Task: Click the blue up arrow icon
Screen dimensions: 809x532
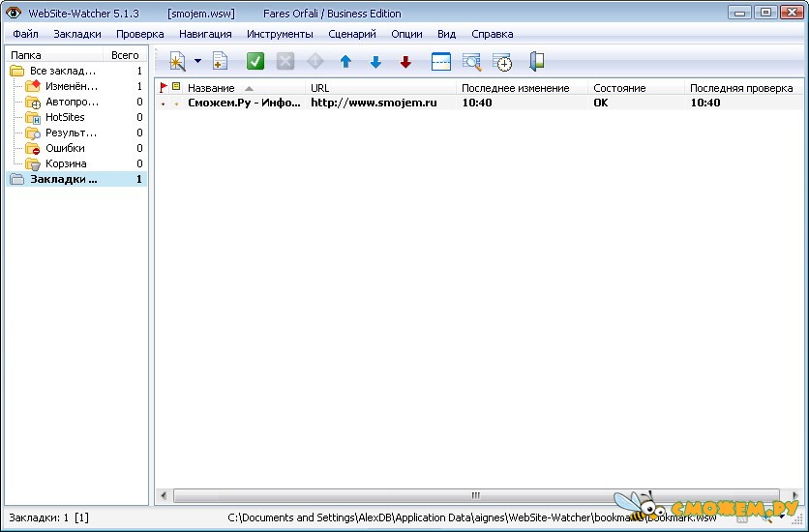Action: click(x=345, y=62)
